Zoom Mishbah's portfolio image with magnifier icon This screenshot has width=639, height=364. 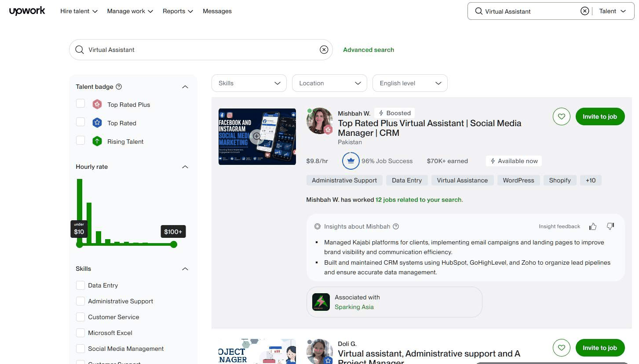(x=257, y=137)
